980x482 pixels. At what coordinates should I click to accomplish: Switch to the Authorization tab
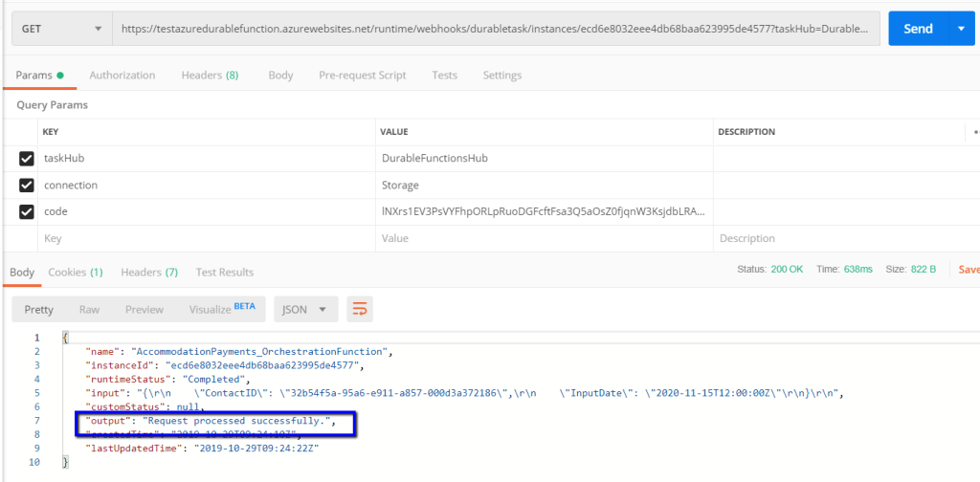point(122,75)
